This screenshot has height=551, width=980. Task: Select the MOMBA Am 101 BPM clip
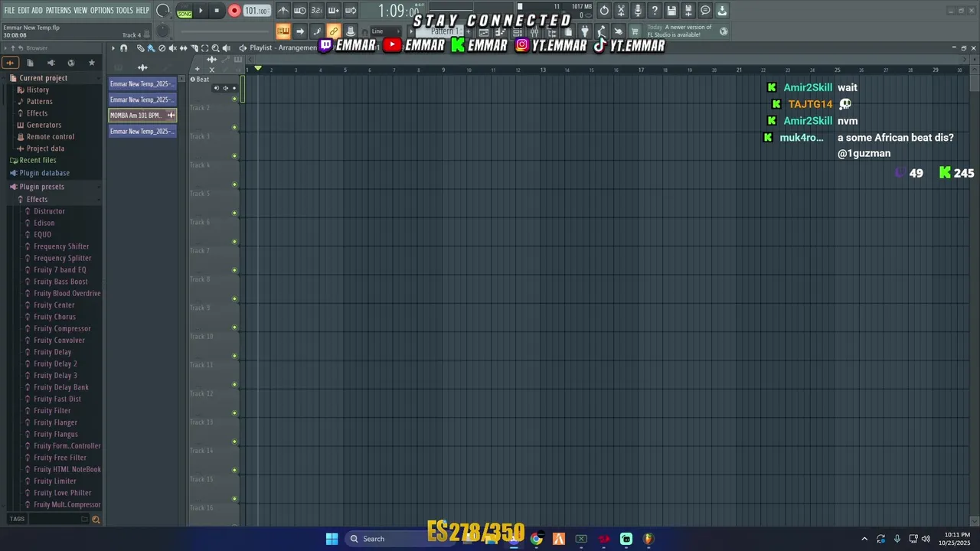[142, 116]
